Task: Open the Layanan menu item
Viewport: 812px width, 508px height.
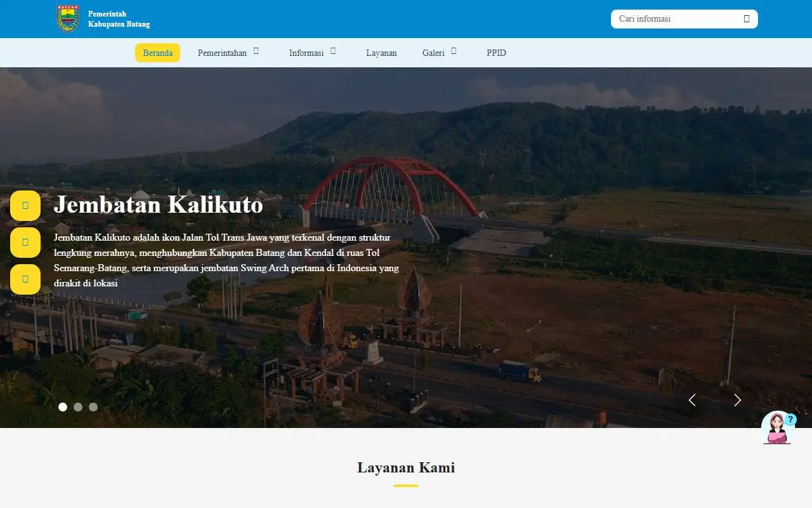Action: (x=381, y=53)
